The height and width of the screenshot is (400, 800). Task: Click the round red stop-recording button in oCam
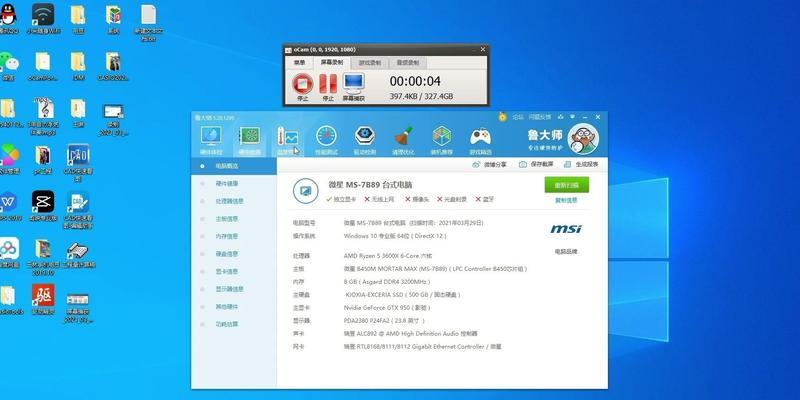tap(303, 83)
